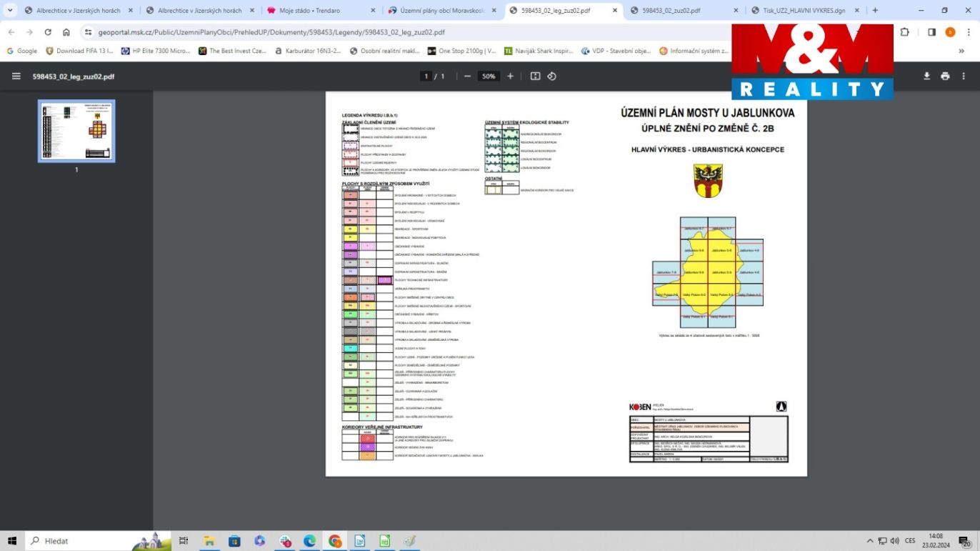Image resolution: width=980 pixels, height=551 pixels.
Task: Click the text HLAVNÍ VÝKRES - URBANISTICKÁ KONCEPCE
Action: point(707,149)
